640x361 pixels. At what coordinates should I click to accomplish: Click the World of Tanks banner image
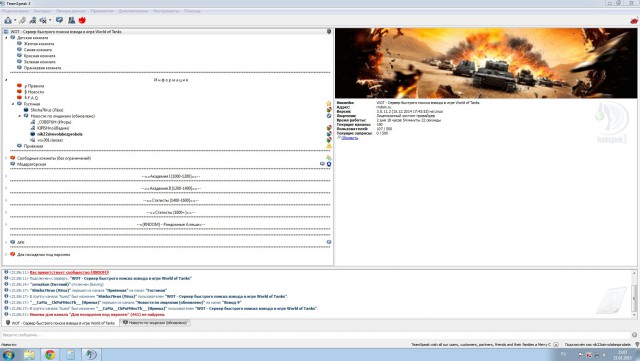click(486, 63)
